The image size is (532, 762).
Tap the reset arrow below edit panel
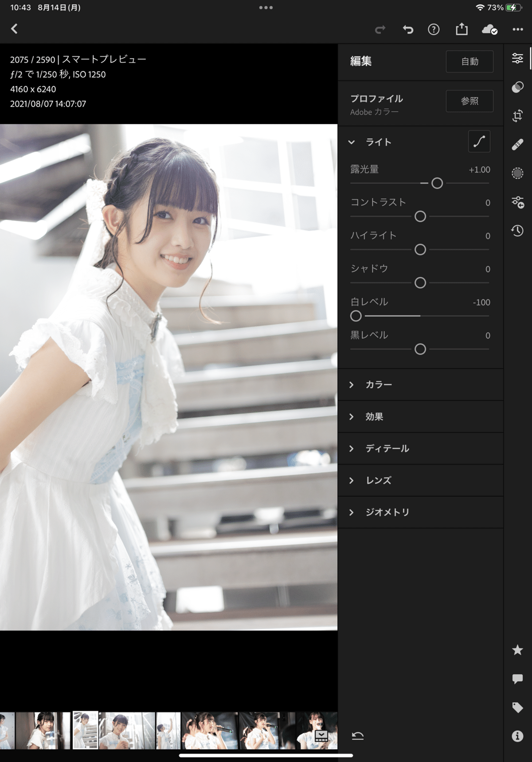click(358, 736)
